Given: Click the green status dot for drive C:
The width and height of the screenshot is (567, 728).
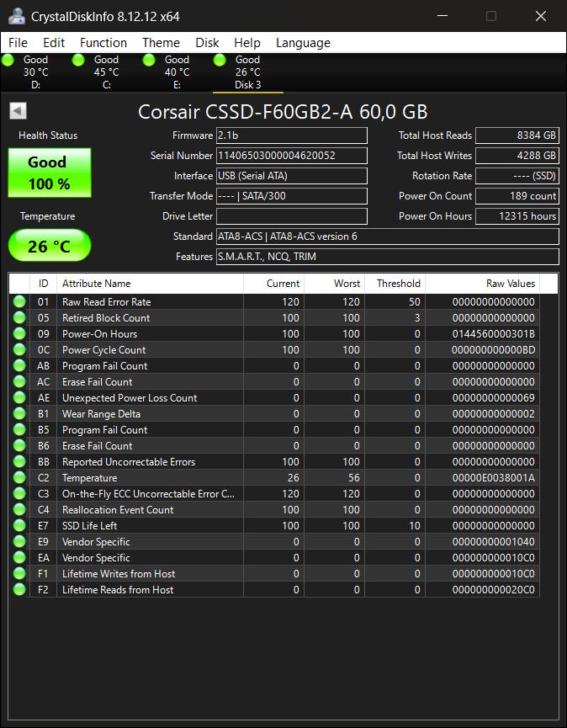Looking at the screenshot, I should (x=78, y=60).
